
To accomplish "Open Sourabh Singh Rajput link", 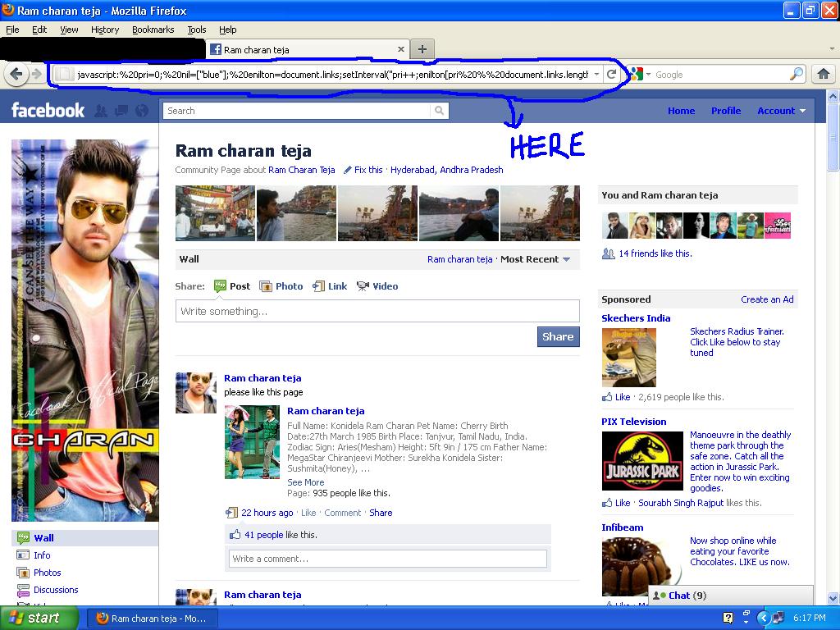I will point(681,503).
